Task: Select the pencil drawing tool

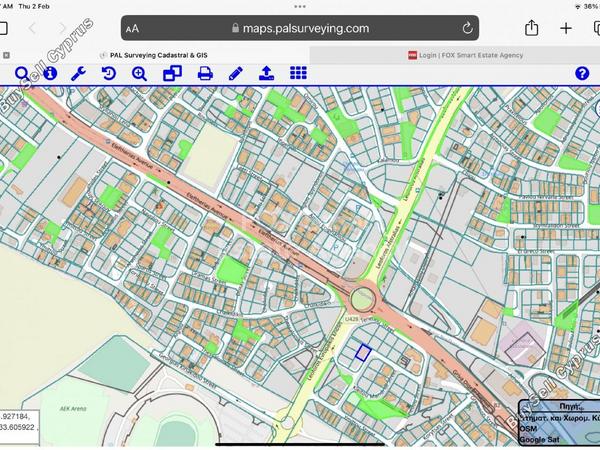Action: 236,73
